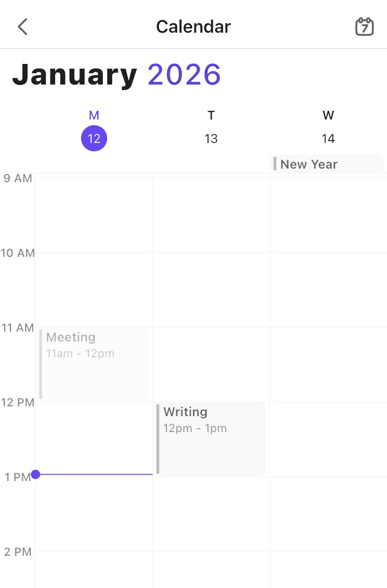
Task: Select Monday's M column header
Action: 94,115
